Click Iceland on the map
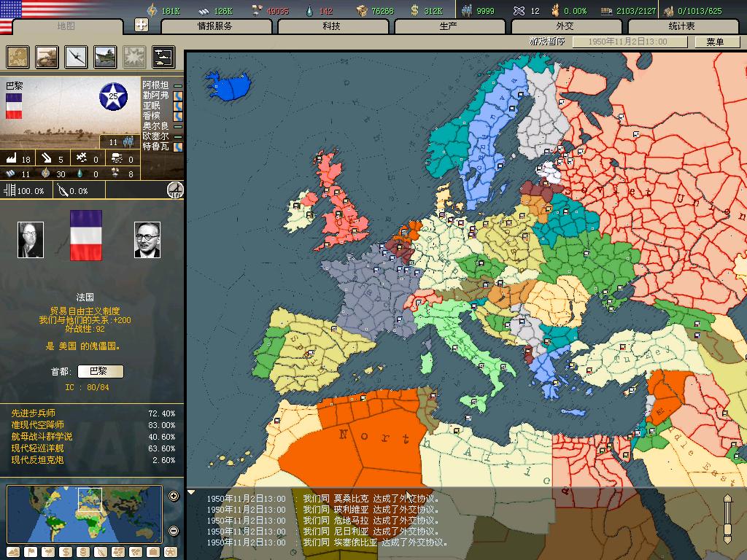747x560 pixels. click(x=228, y=87)
